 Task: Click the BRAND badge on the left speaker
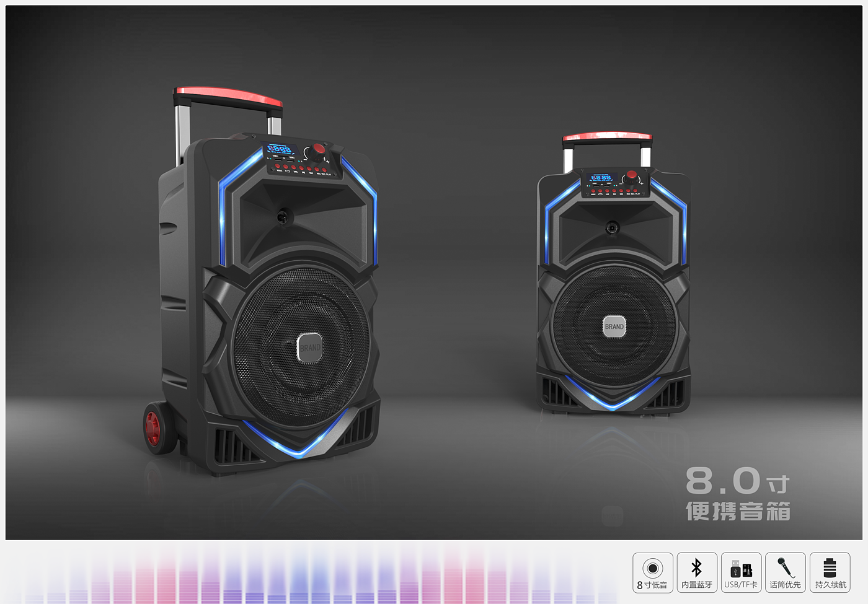coord(309,348)
